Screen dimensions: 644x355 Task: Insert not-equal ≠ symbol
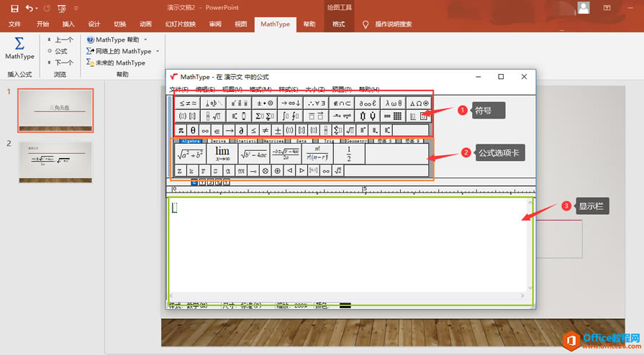coord(266,131)
